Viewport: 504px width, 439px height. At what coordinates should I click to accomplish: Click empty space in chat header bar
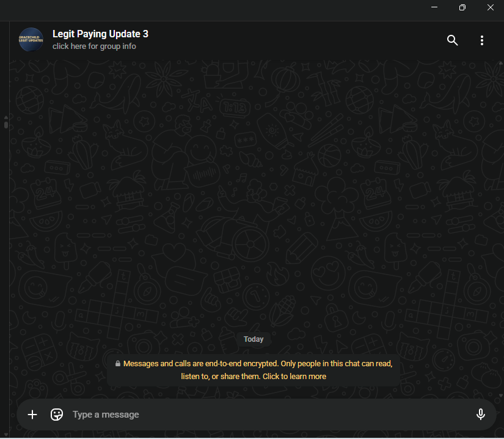tap(293, 40)
